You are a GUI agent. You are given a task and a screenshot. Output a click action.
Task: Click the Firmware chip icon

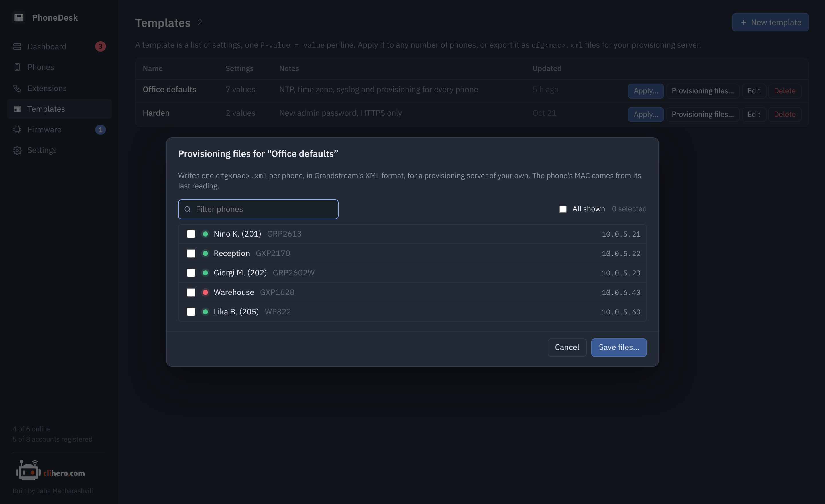click(17, 129)
